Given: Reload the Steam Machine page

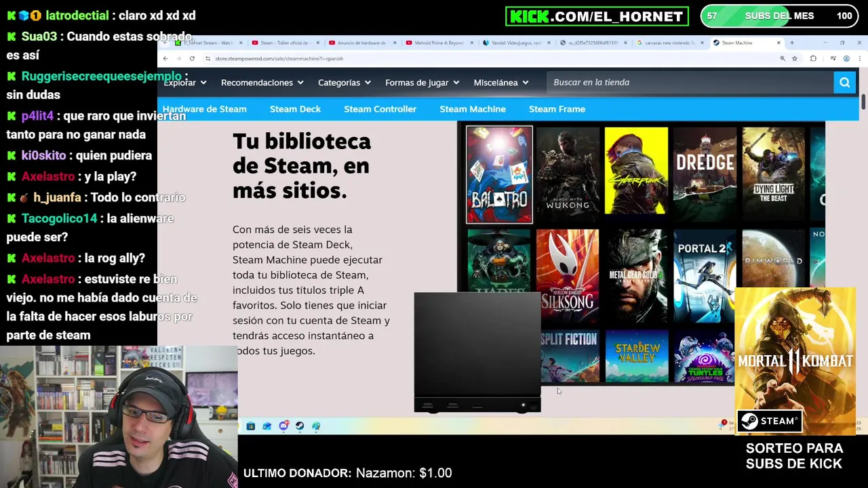Looking at the screenshot, I should point(192,58).
